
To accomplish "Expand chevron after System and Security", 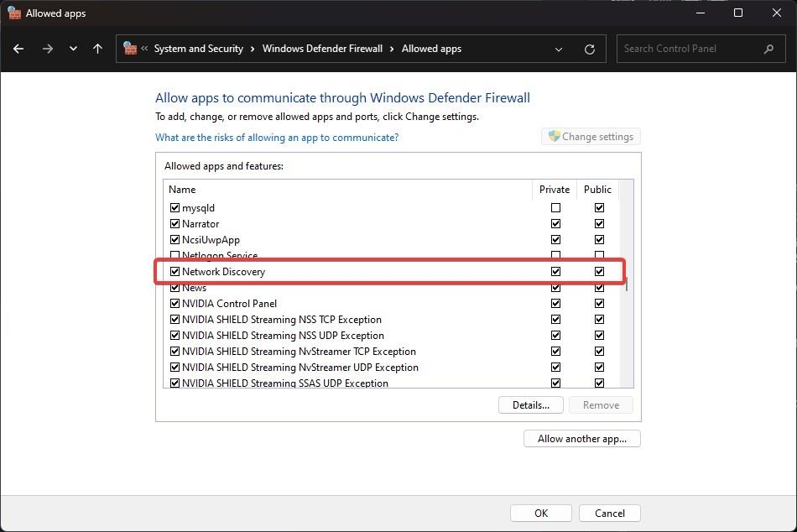I will coord(253,49).
